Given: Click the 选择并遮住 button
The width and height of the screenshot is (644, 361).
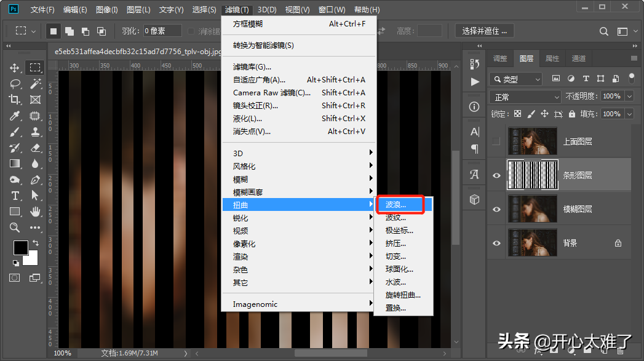Looking at the screenshot, I should (485, 31).
